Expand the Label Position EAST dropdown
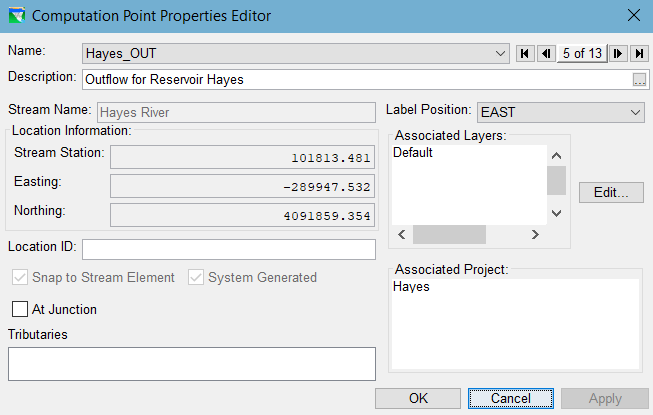This screenshot has width=653, height=415. pyautogui.click(x=636, y=113)
